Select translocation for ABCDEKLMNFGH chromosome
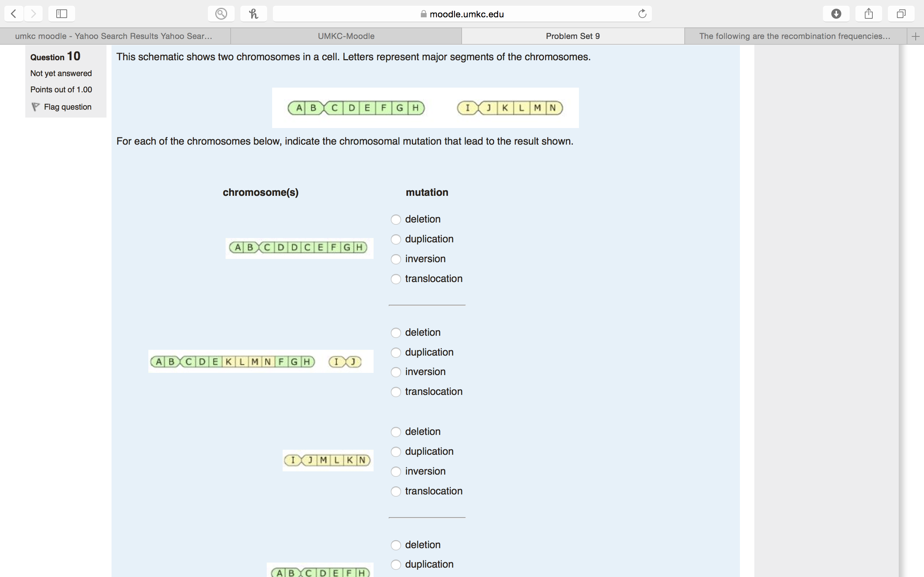This screenshot has height=577, width=924. [x=396, y=392]
